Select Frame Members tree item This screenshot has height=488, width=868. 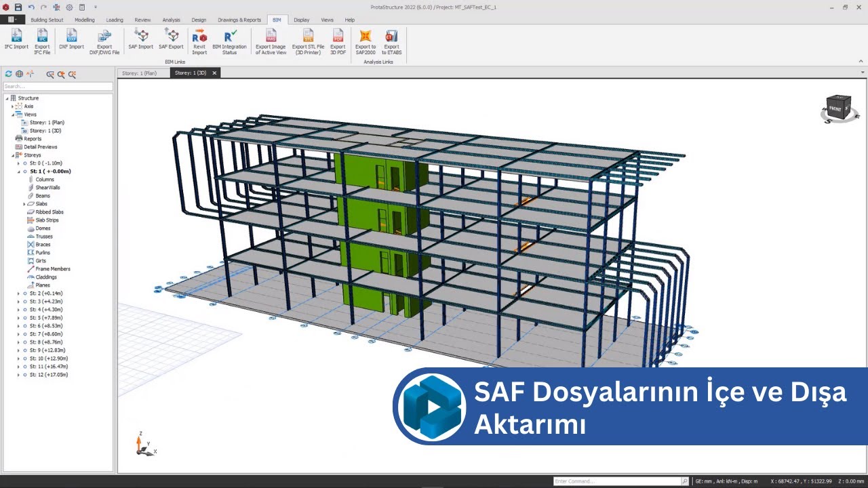pyautogui.click(x=53, y=269)
